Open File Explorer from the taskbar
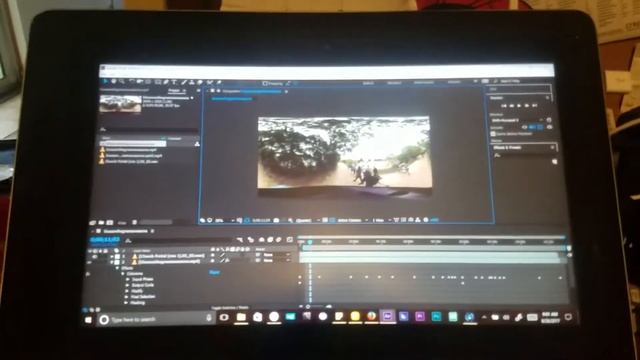This screenshot has width=640, height=360. (x=241, y=317)
